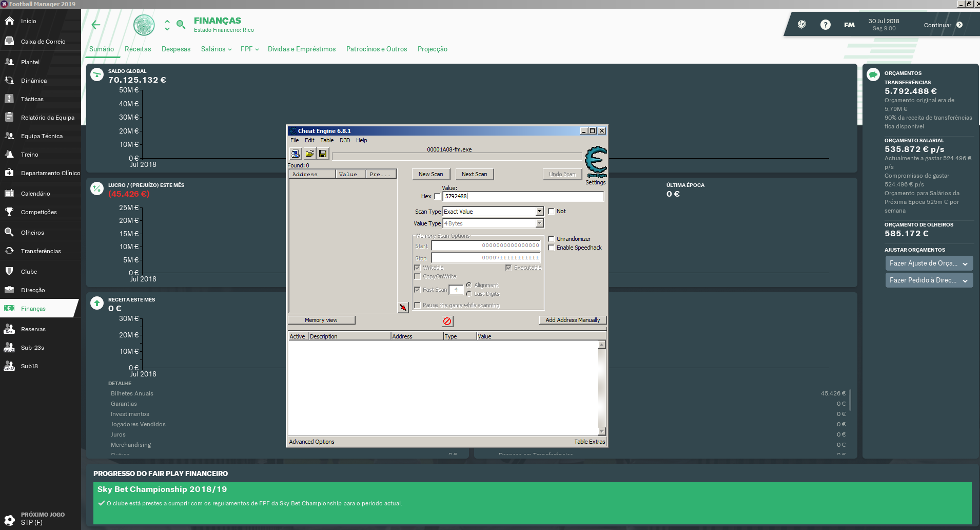This screenshot has height=530, width=980.
Task: Click the magnifier search icon
Action: pyautogui.click(x=181, y=25)
